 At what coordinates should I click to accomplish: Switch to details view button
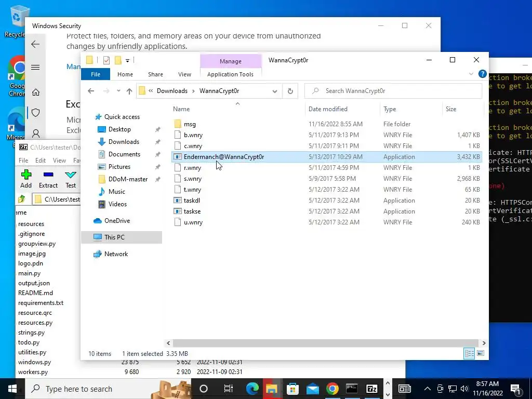click(x=469, y=353)
